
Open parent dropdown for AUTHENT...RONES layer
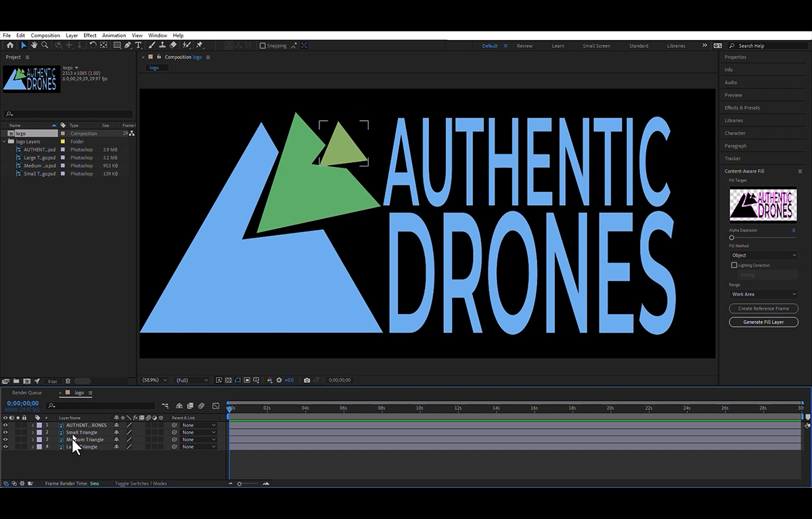tap(199, 425)
